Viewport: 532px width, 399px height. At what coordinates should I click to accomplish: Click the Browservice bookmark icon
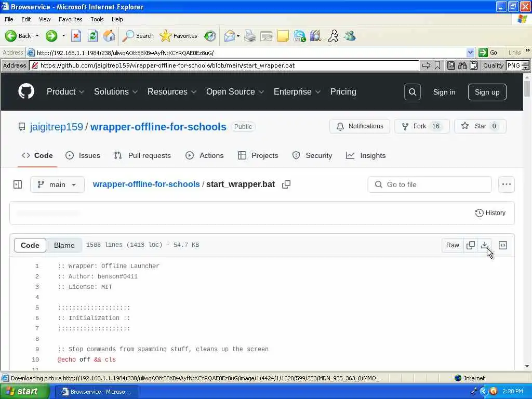tap(437, 65)
